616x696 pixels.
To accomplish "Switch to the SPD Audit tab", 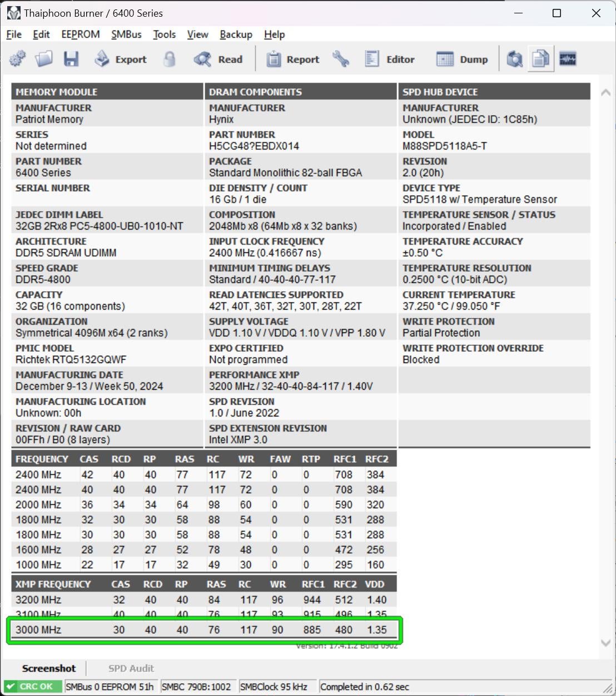I will (131, 668).
